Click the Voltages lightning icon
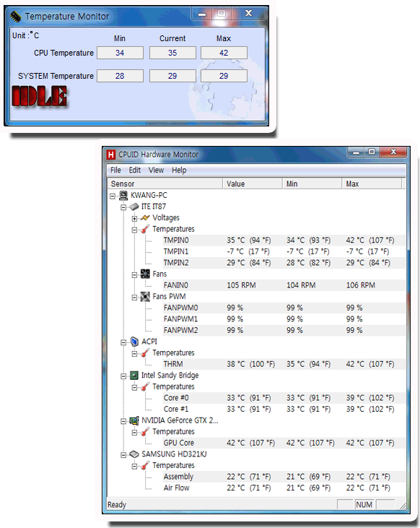The image size is (420, 528). [x=145, y=218]
